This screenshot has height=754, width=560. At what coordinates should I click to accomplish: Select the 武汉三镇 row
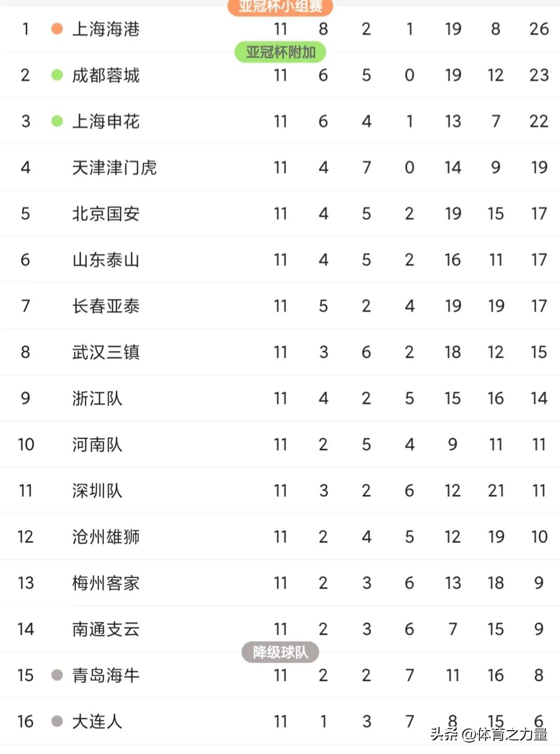[x=106, y=352]
